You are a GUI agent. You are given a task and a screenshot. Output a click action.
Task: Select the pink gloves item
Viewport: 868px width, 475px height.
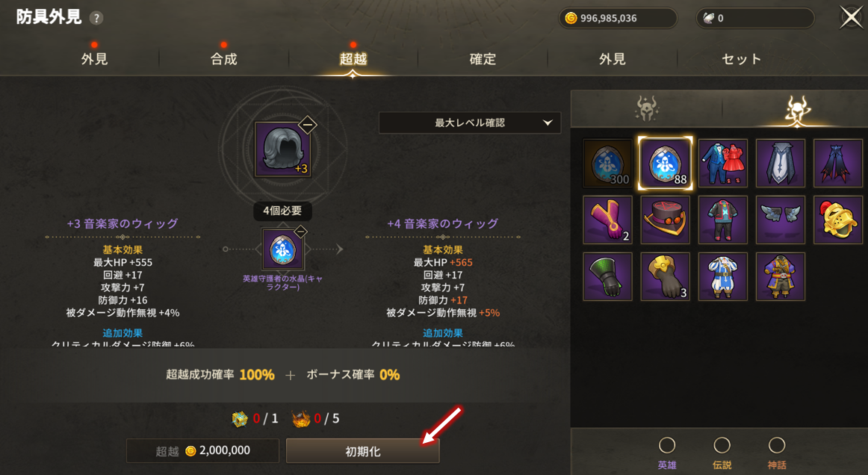[x=607, y=220]
